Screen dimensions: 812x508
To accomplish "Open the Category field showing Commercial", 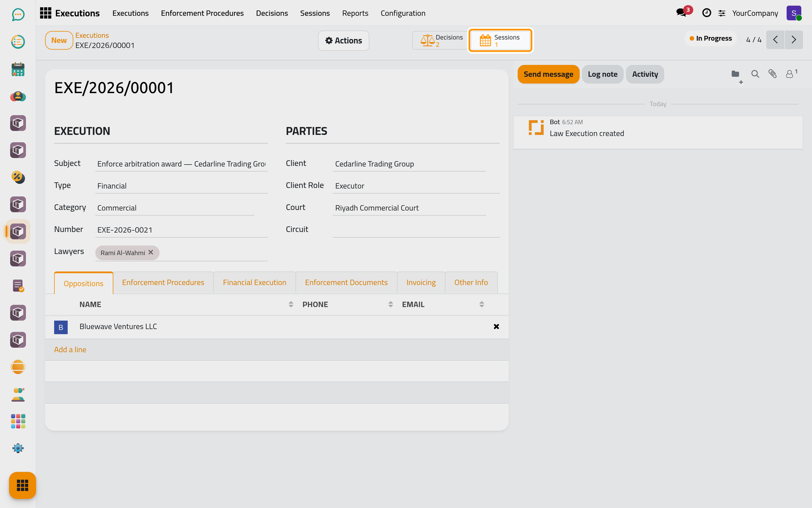I will click(x=175, y=208).
